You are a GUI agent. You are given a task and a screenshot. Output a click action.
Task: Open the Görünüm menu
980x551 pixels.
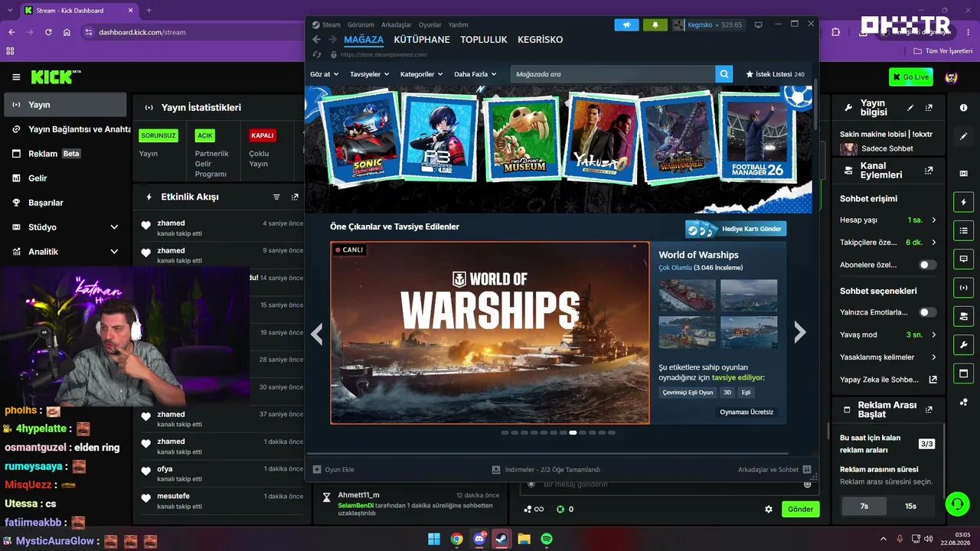[361, 24]
